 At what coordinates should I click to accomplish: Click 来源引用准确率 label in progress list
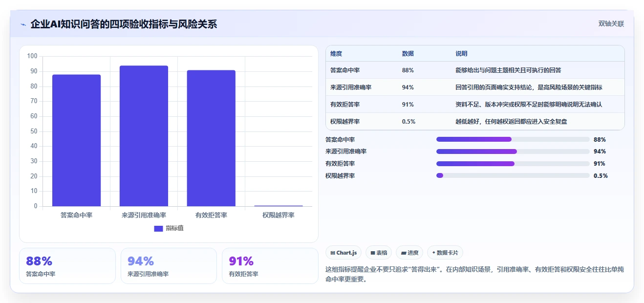346,151
